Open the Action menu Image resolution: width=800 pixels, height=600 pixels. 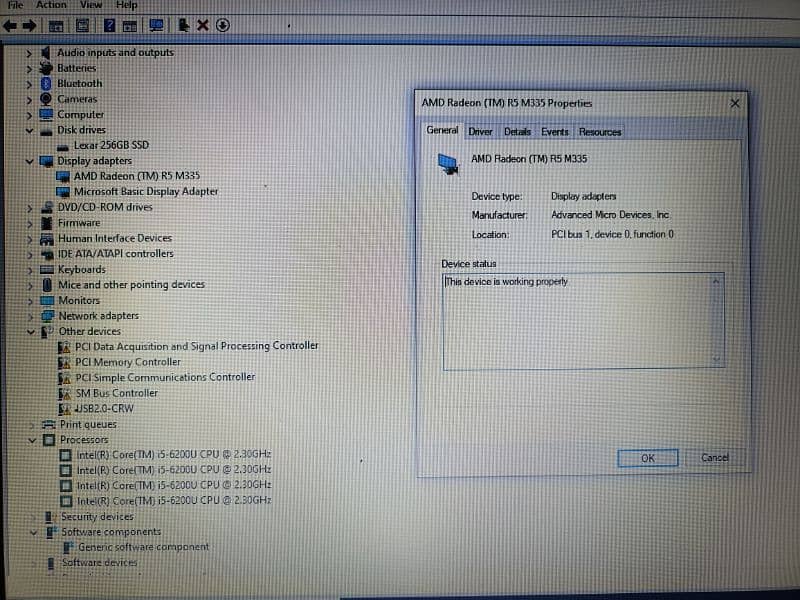[51, 5]
